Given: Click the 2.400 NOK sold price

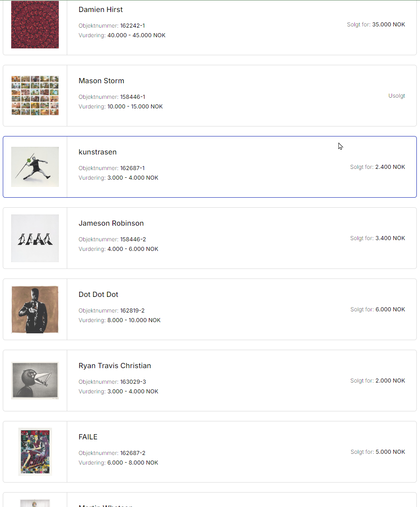Looking at the screenshot, I should (390, 167).
